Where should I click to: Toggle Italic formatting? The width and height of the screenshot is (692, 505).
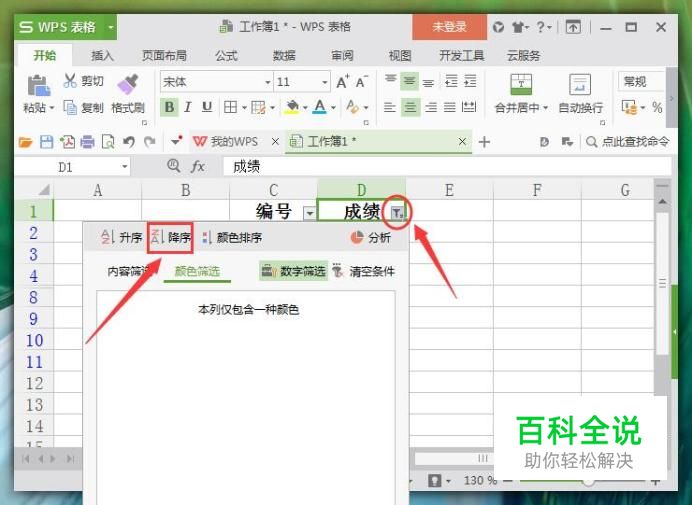(x=188, y=107)
